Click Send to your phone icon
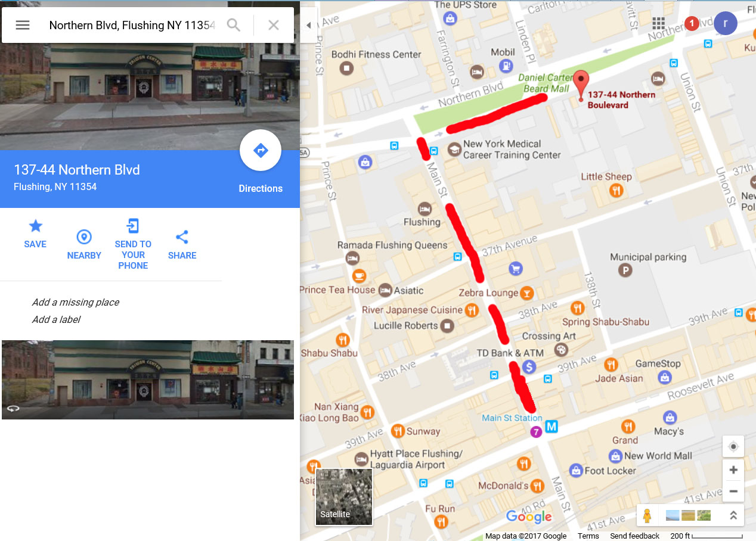The width and height of the screenshot is (756, 541). click(133, 226)
